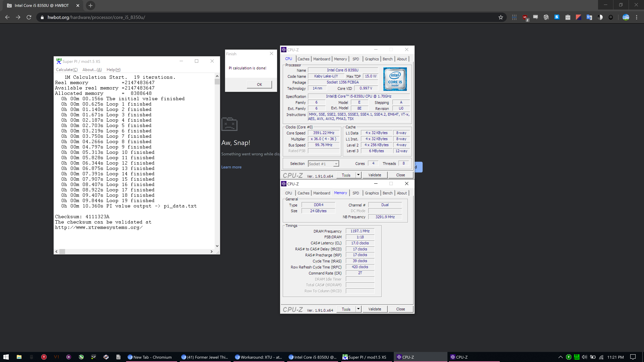Open the Google Translate extension

(x=589, y=17)
